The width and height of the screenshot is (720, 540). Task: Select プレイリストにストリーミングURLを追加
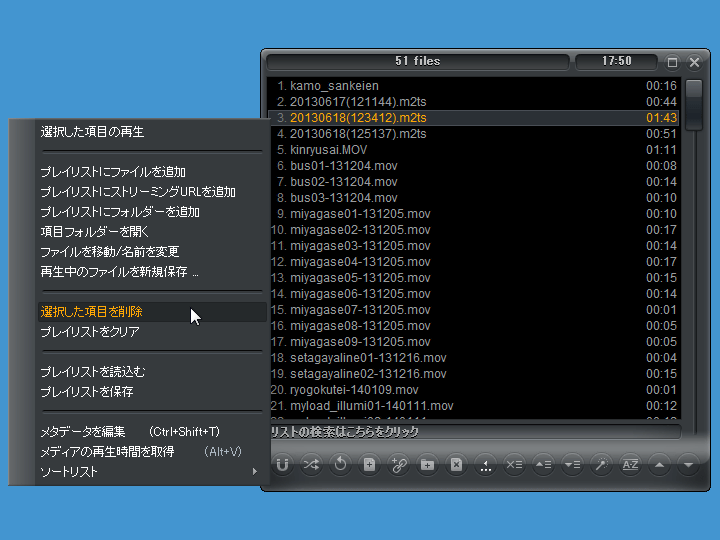tap(152, 192)
